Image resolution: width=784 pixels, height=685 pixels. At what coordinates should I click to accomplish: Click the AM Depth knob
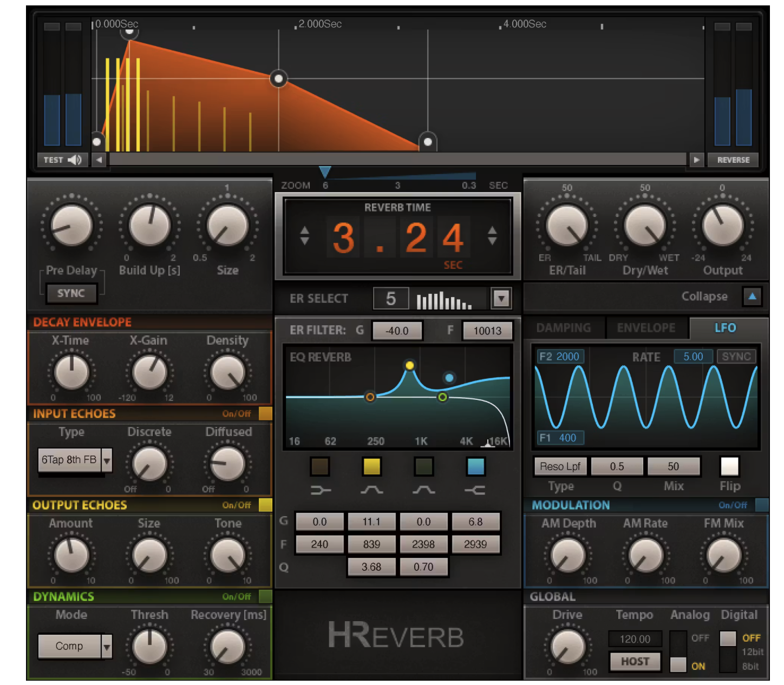point(567,555)
